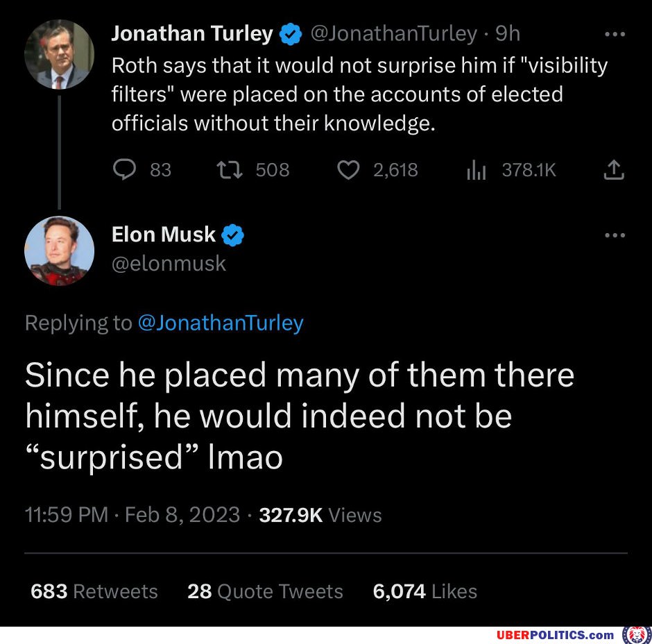Screen dimensions: 652x644
Task: View the 28 Quote Tweets list
Action: [265, 591]
